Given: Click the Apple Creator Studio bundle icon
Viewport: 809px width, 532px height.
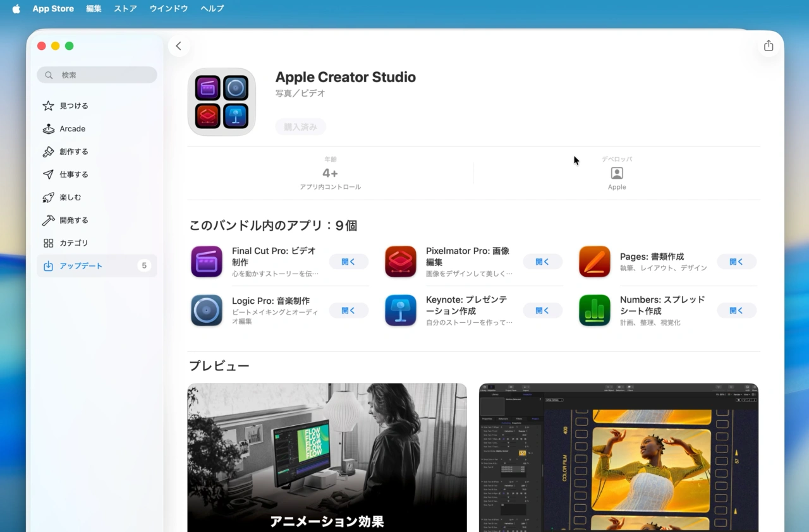Looking at the screenshot, I should tap(221, 102).
